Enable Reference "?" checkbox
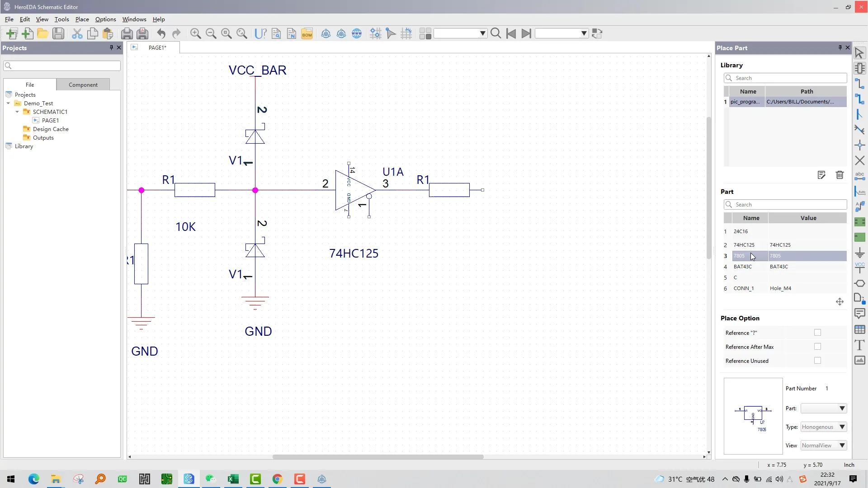 (x=817, y=333)
